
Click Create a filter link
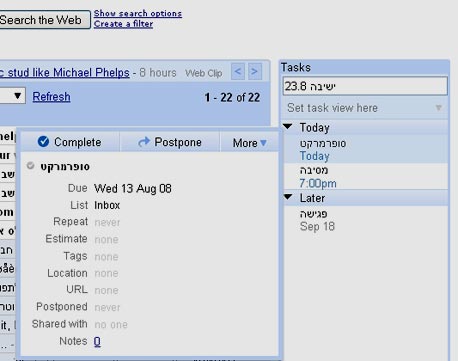[123, 24]
